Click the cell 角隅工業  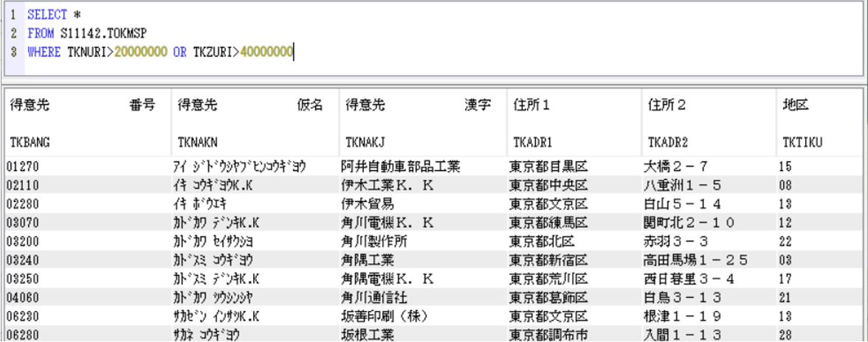coord(368,260)
